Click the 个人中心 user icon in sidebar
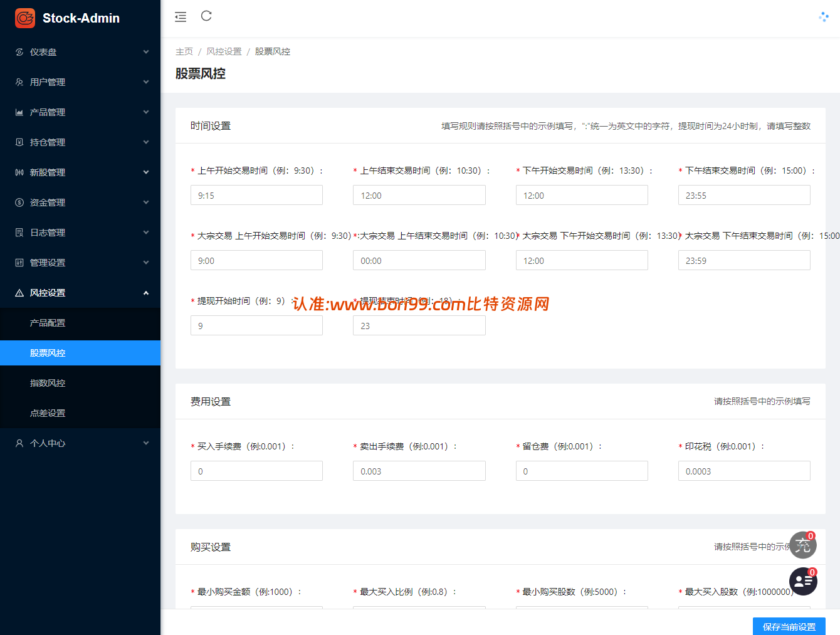 point(19,443)
